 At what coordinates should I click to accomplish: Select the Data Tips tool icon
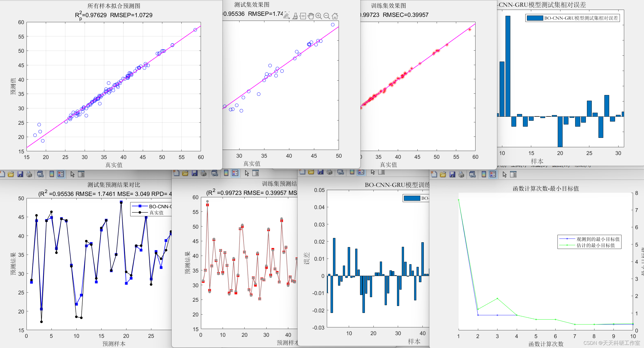click(x=303, y=16)
